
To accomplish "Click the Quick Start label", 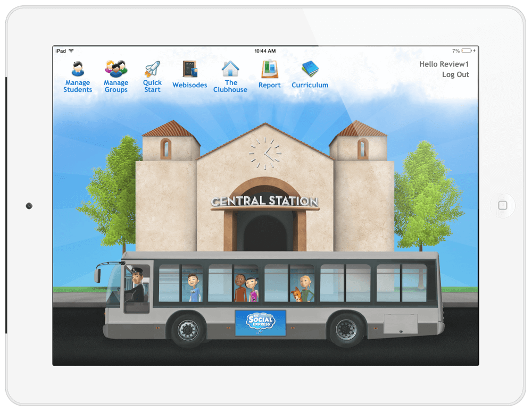I will (152, 86).
